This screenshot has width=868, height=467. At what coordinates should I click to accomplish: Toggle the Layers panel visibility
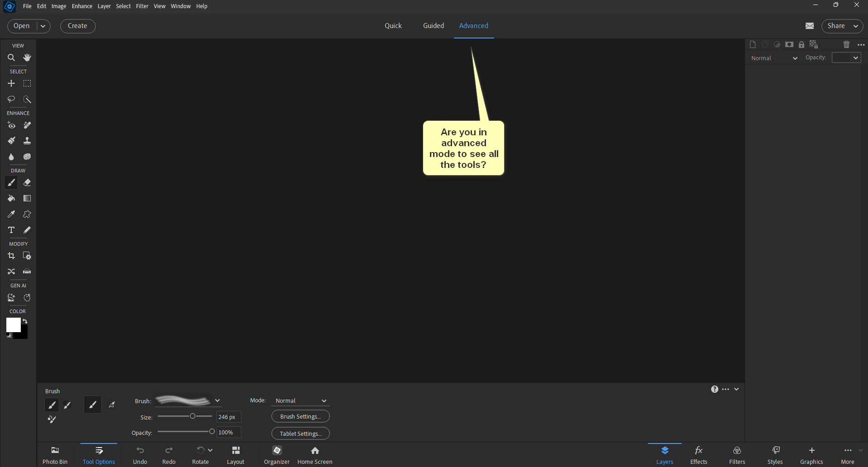pyautogui.click(x=665, y=454)
